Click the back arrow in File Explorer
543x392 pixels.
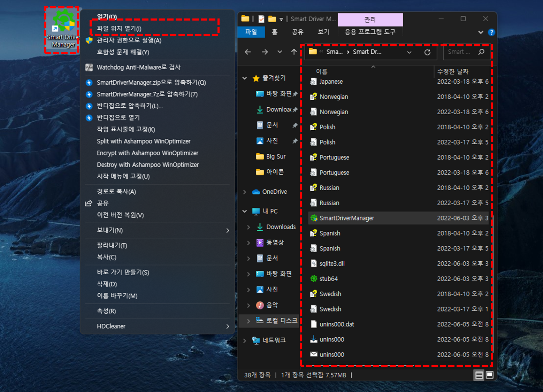[x=248, y=52]
